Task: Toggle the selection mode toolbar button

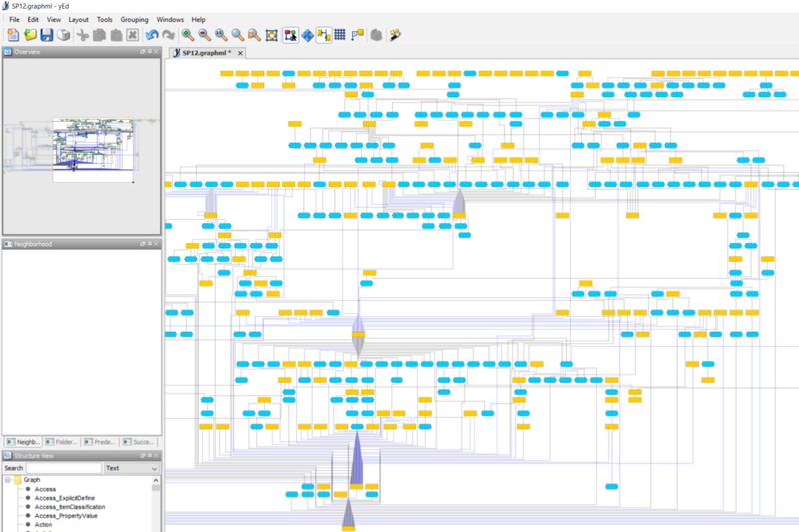Action: point(290,35)
